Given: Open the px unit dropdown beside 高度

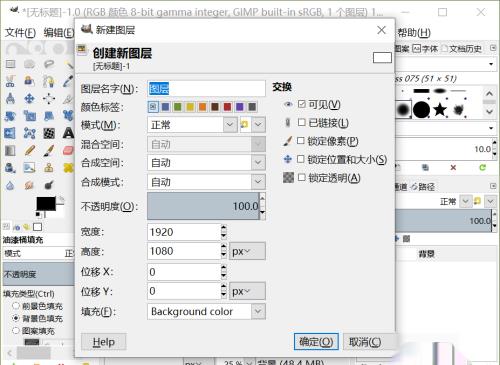Looking at the screenshot, I should click(247, 251).
